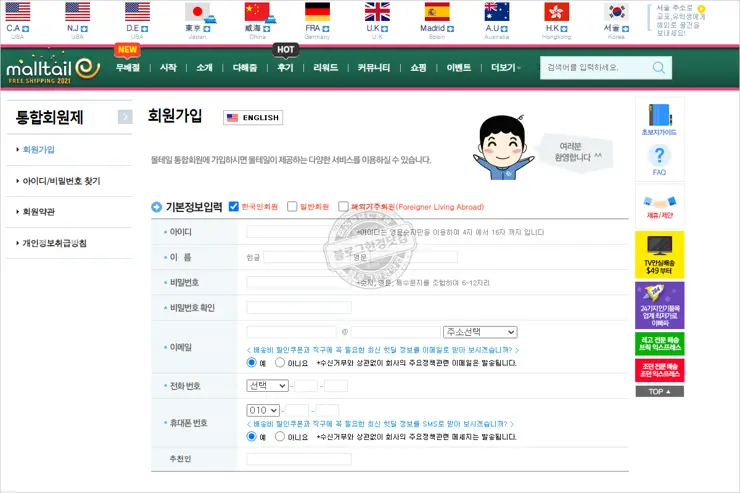
Task: Choose the Japan flag icon
Action: (198, 12)
